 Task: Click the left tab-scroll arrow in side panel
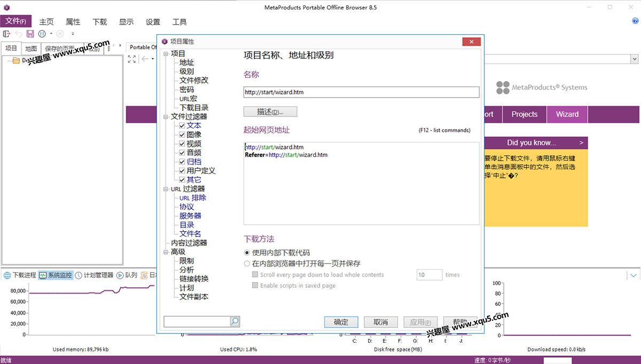point(113,46)
